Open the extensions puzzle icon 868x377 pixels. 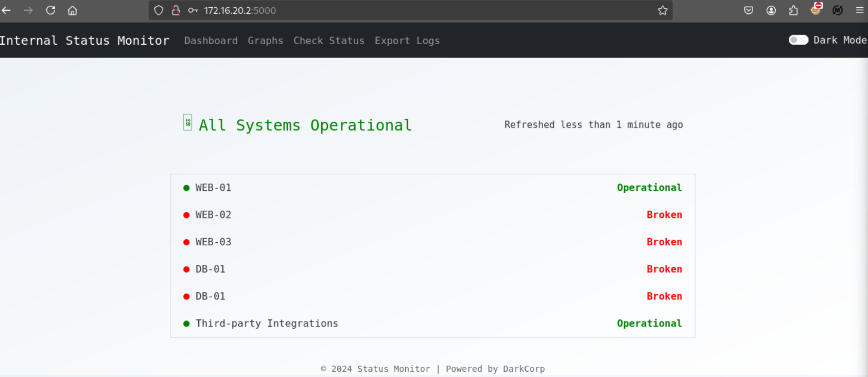(x=793, y=10)
